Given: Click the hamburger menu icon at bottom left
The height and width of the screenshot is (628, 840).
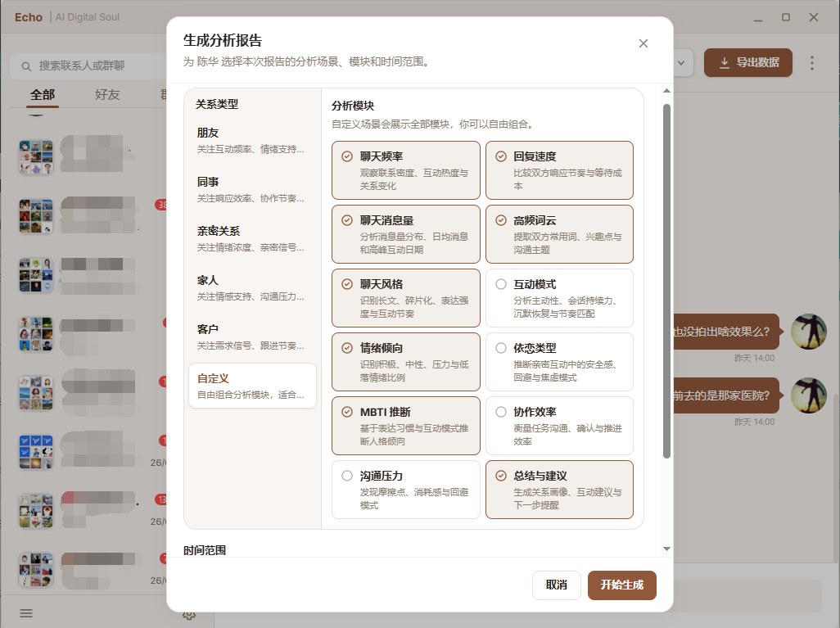Looking at the screenshot, I should tap(26, 613).
